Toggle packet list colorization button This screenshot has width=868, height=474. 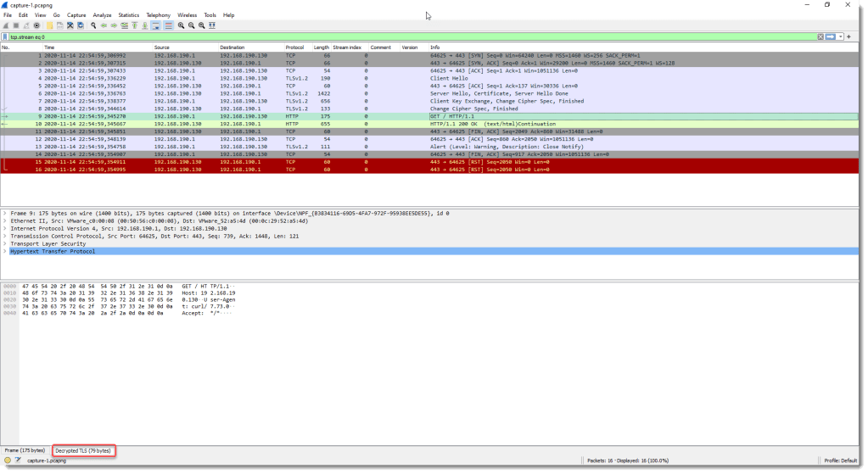(x=168, y=25)
